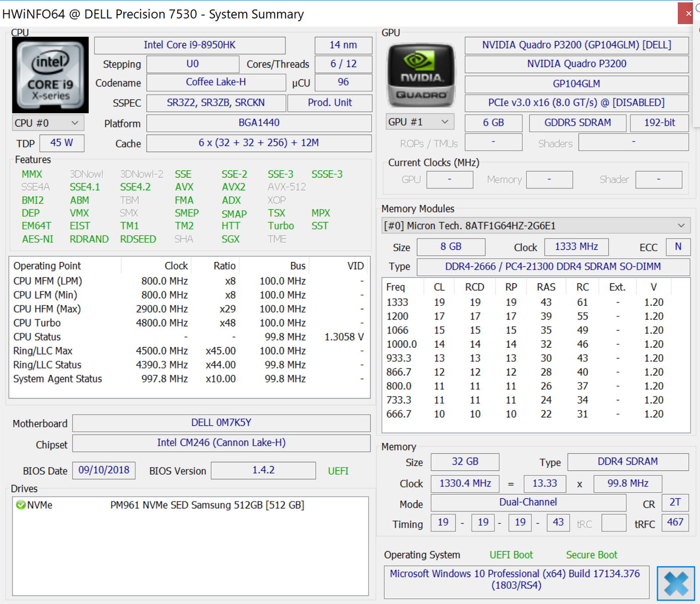Select the 1333 frequency timing row
Image resolution: width=700 pixels, height=604 pixels.
pos(536,303)
